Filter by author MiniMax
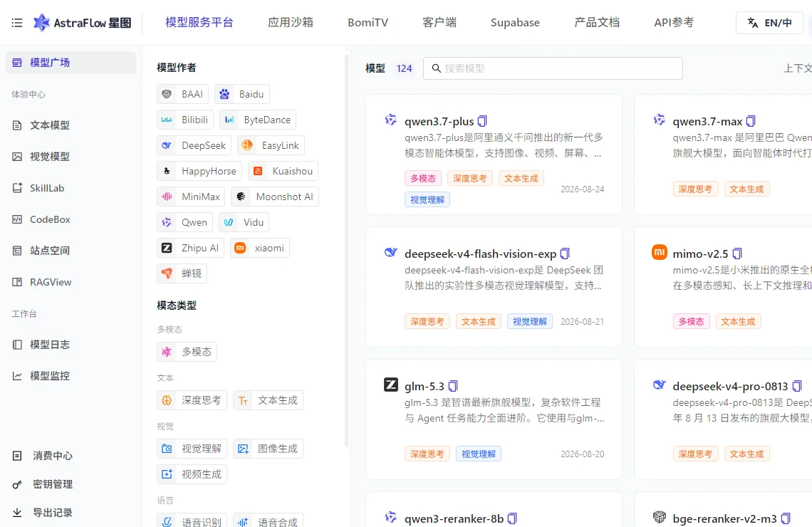The width and height of the screenshot is (812, 527). [191, 197]
